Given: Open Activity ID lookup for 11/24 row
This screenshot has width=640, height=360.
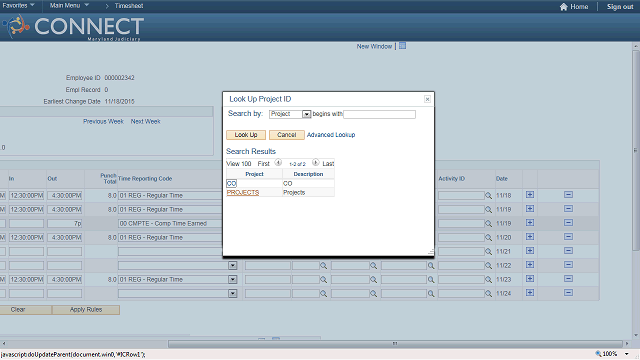Looking at the screenshot, I should coord(488,294).
